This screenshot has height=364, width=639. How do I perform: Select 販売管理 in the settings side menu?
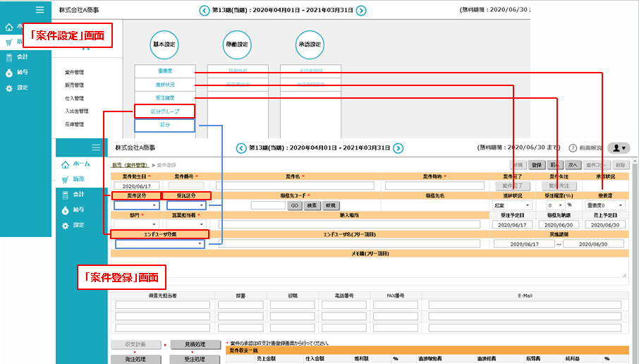click(74, 85)
